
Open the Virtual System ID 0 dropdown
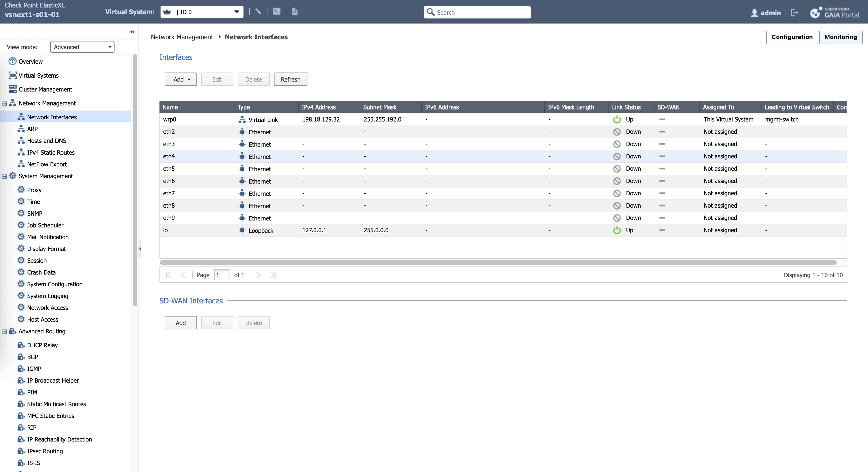click(237, 12)
